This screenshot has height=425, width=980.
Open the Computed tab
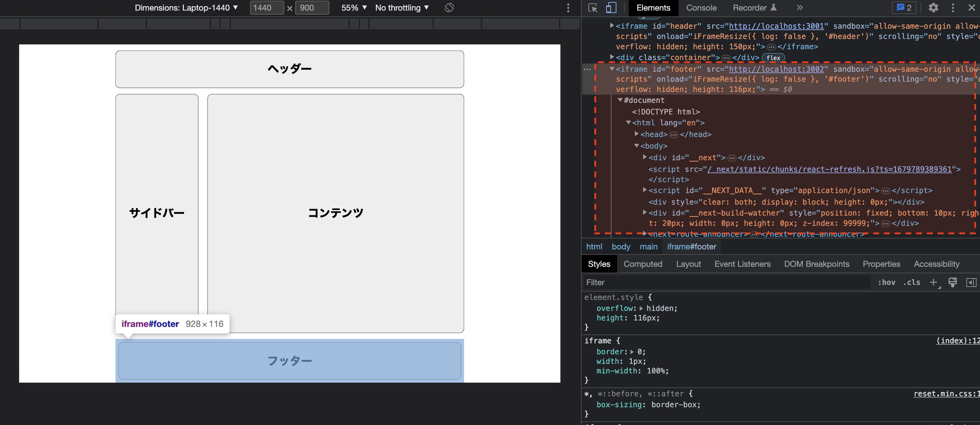tap(642, 264)
